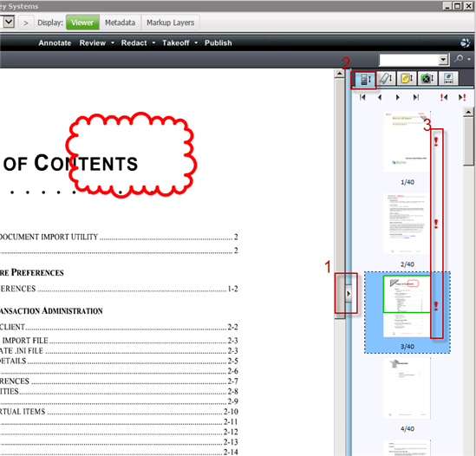Jump to last page in thumbnails
The width and height of the screenshot is (476, 456).
[416, 97]
